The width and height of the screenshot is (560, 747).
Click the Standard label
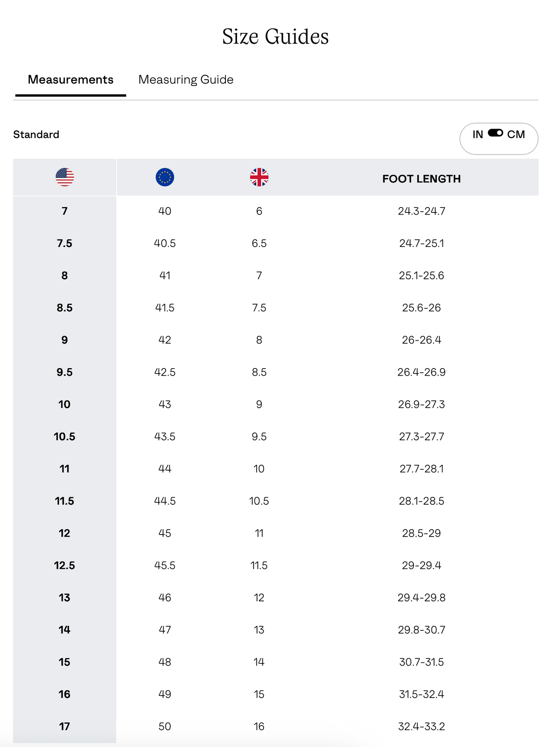[x=36, y=134]
